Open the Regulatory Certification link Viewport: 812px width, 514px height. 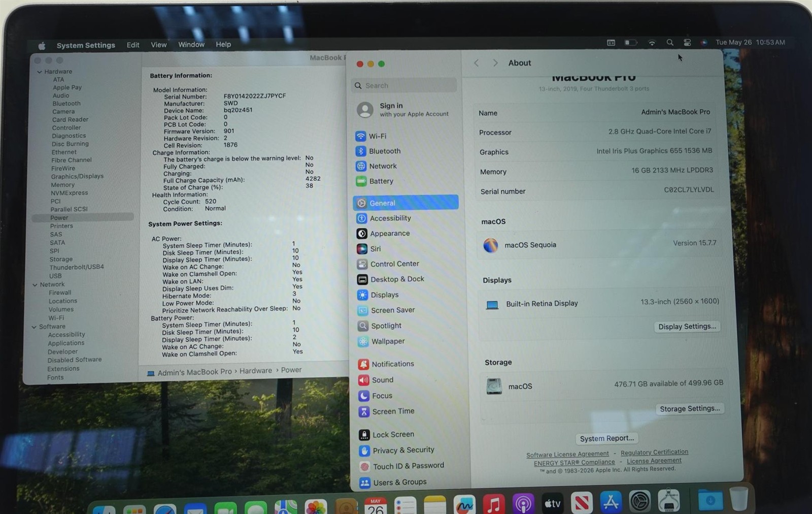654,452
